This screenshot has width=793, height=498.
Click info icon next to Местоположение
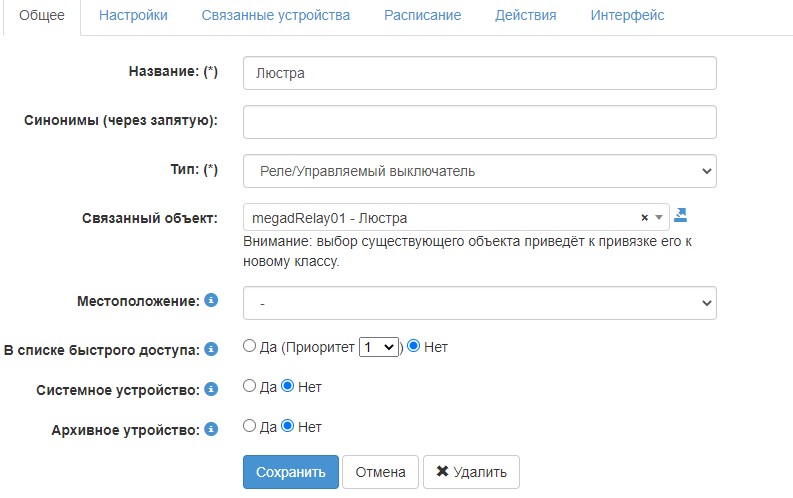[211, 301]
